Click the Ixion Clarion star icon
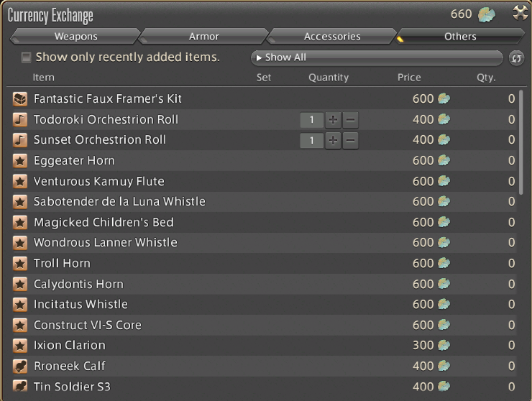Image resolution: width=532 pixels, height=401 pixels. click(x=20, y=346)
